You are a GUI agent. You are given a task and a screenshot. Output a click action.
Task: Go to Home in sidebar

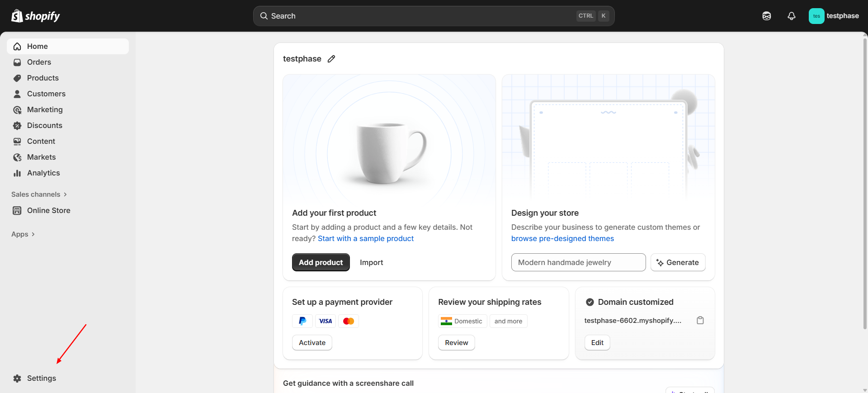[x=68, y=46]
